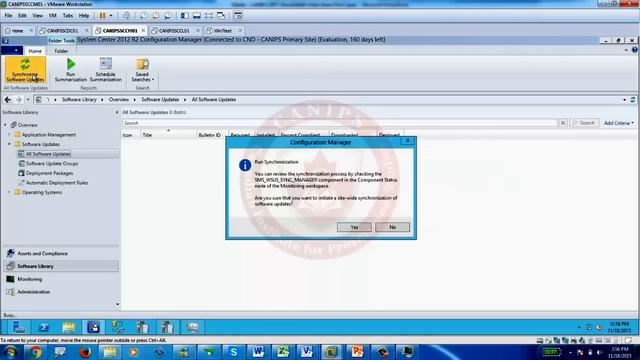Select Automatic Deployment Rules in the tree
640x360 pixels.
[57, 183]
